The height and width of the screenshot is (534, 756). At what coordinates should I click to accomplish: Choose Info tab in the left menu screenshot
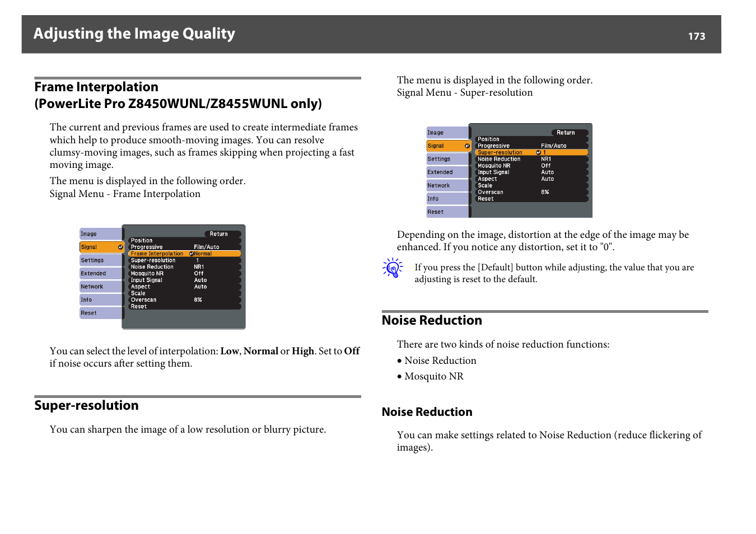click(101, 300)
